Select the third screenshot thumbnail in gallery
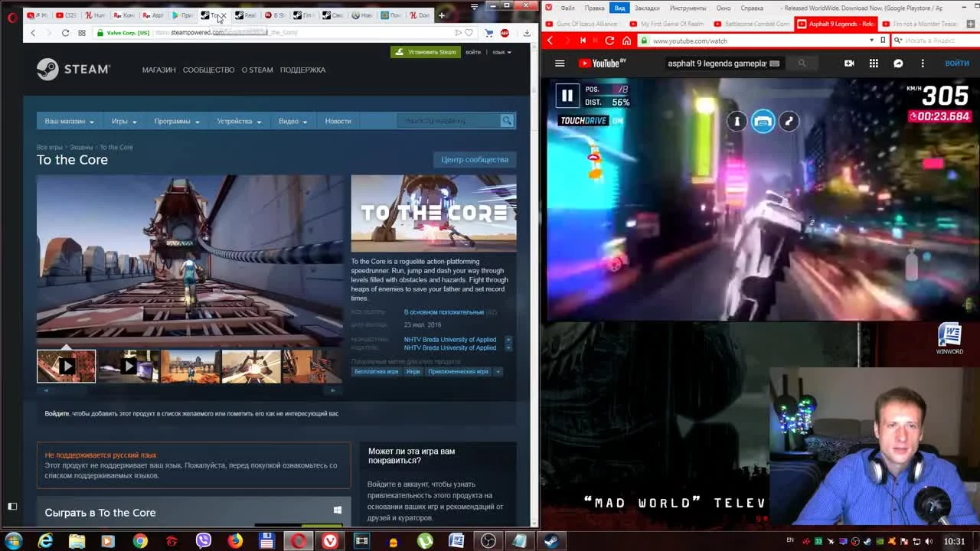 [x=190, y=367]
